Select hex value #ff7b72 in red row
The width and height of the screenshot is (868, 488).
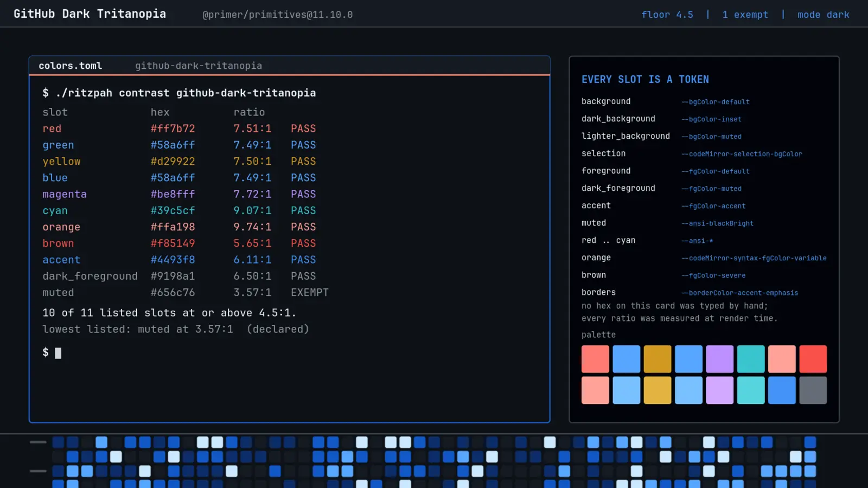(x=173, y=129)
